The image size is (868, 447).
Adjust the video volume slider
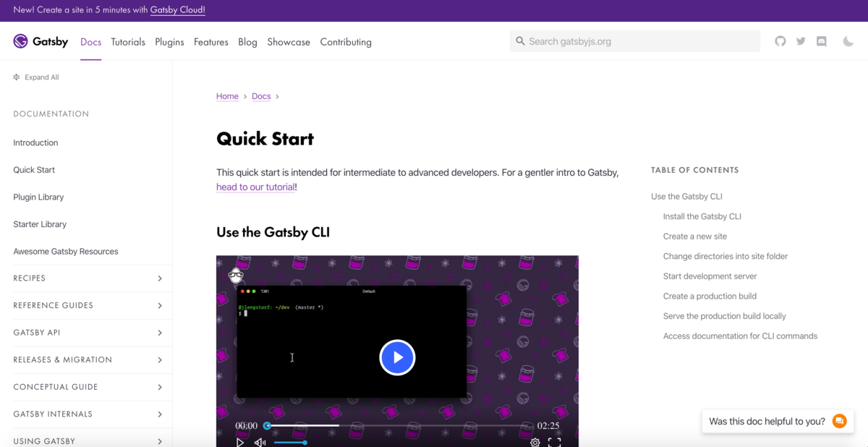coord(289,442)
